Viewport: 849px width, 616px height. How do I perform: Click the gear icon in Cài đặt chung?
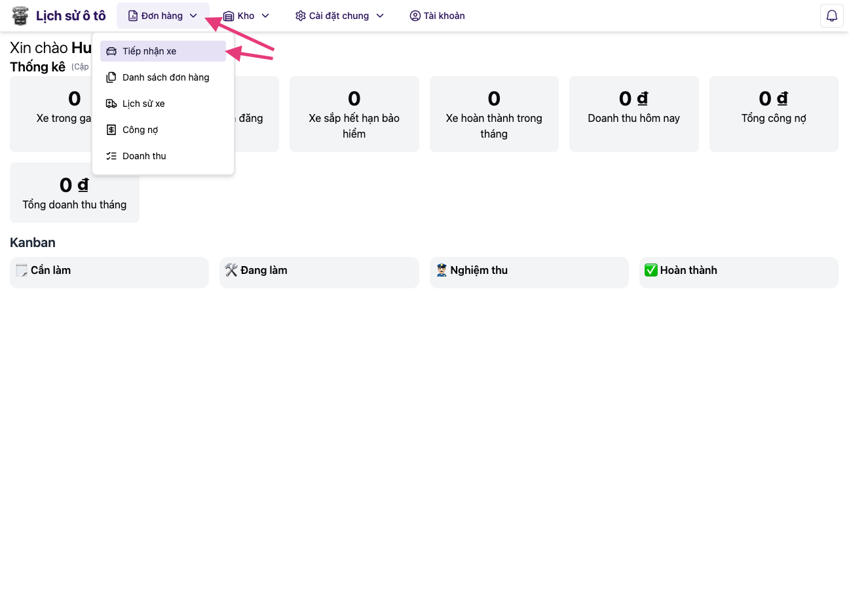point(300,16)
